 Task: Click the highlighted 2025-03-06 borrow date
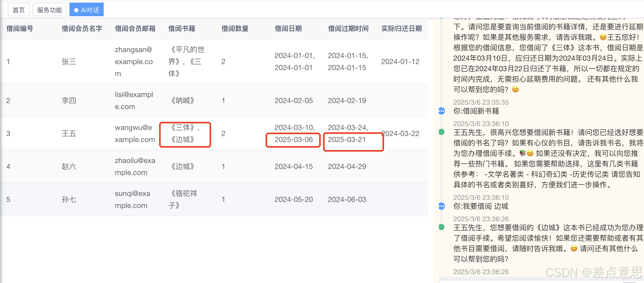point(294,140)
